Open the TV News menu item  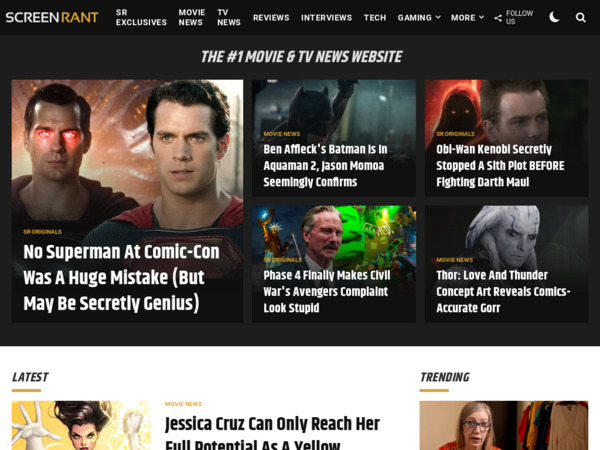click(x=229, y=17)
